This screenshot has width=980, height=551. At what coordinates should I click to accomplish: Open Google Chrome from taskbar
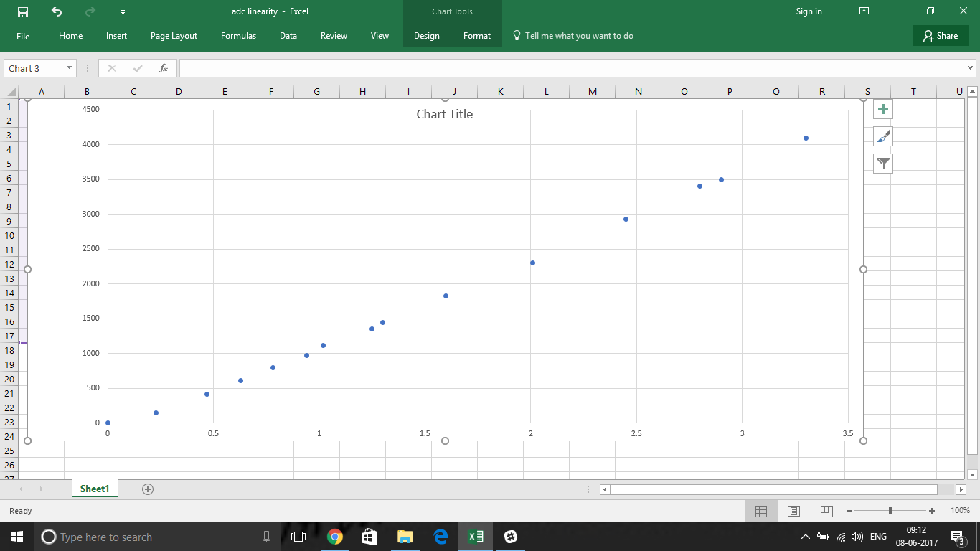[x=334, y=537]
